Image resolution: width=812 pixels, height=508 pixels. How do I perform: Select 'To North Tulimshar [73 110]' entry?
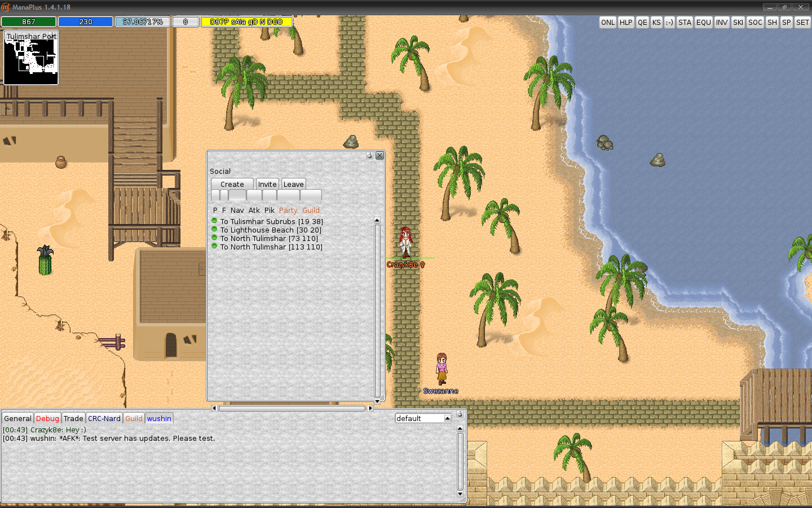[x=269, y=238]
